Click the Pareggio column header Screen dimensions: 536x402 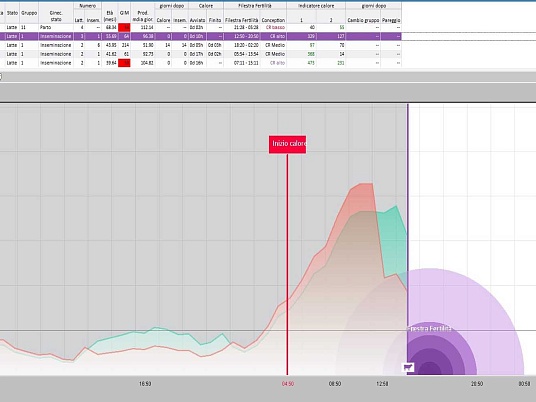(x=391, y=20)
